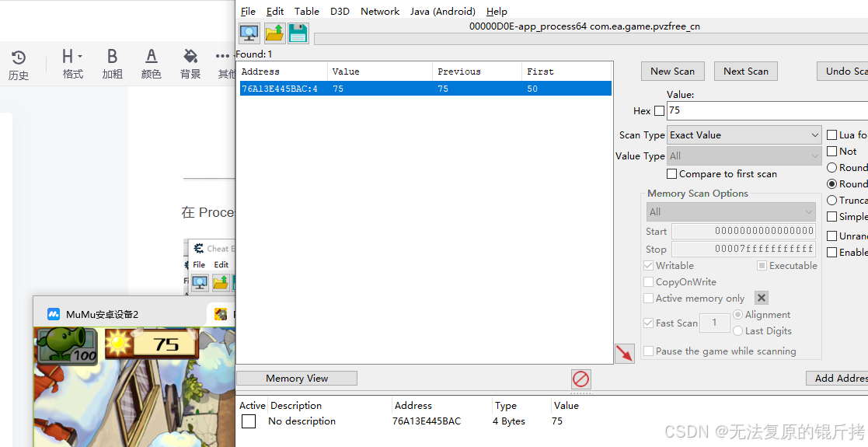Viewport: 868px width, 447px height.
Task: Enable Pause the game while scanning
Action: tap(648, 351)
